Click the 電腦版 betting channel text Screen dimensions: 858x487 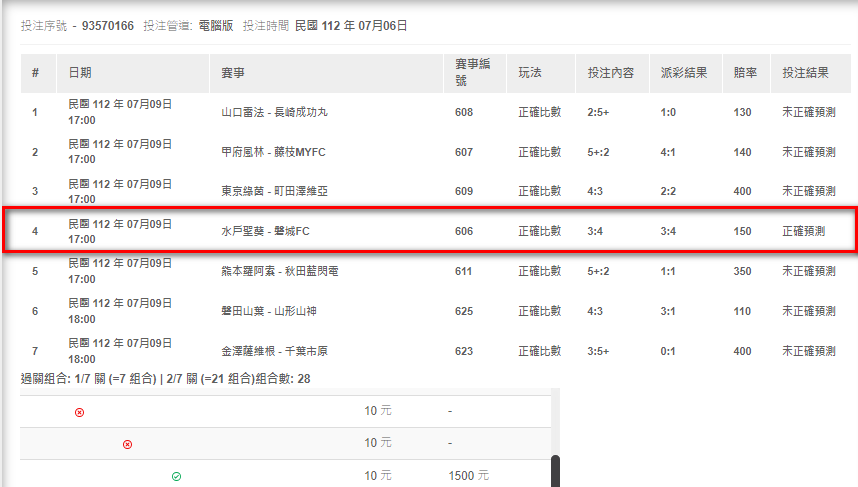click(x=215, y=26)
